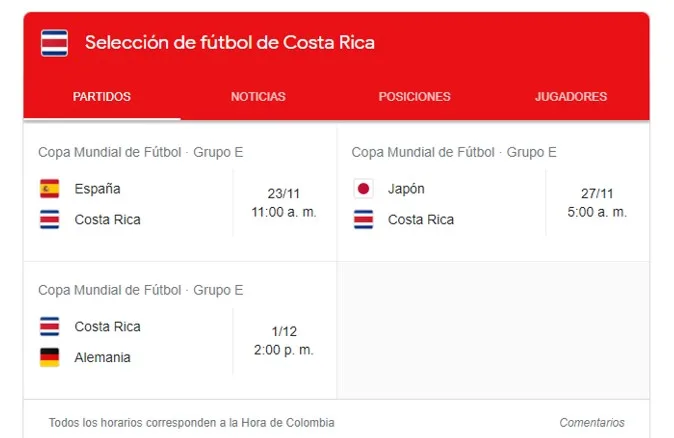Click the Costa Rica flag in the header
Viewport: 674px width, 438px height.
(x=54, y=43)
